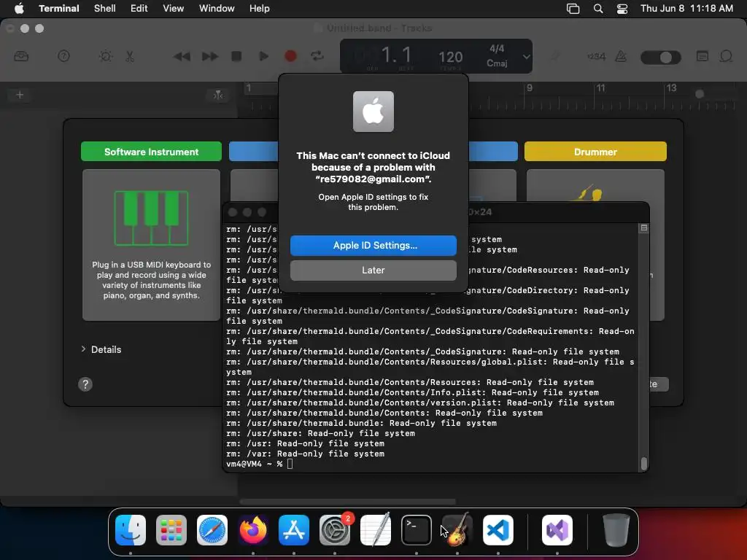Open Safari from the Dock
The width and height of the screenshot is (747, 560).
tap(212, 529)
